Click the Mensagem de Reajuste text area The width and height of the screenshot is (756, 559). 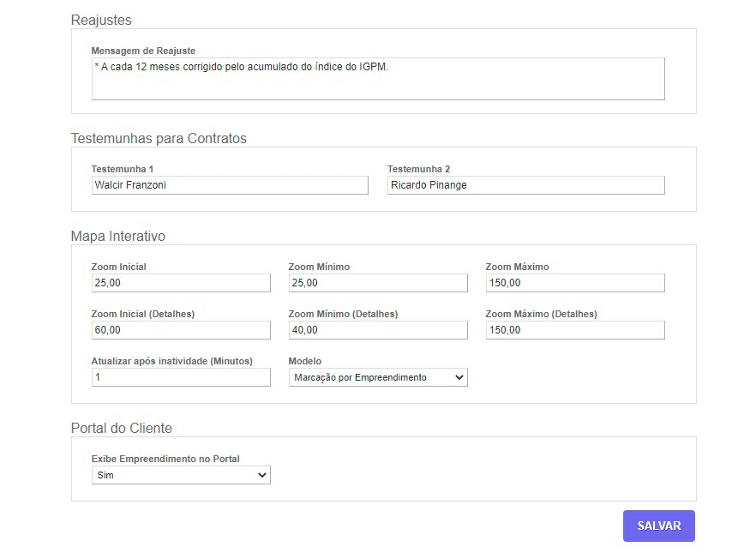pyautogui.click(x=377, y=79)
